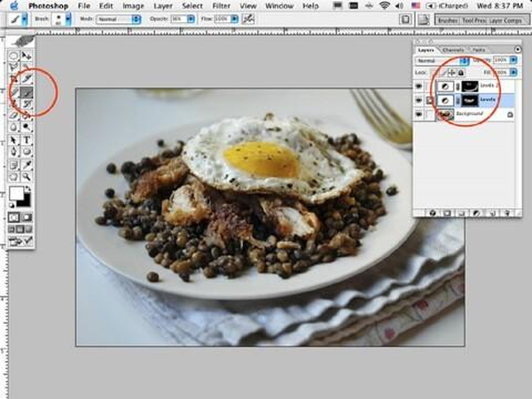Click the foreground color swatch

(x=16, y=192)
